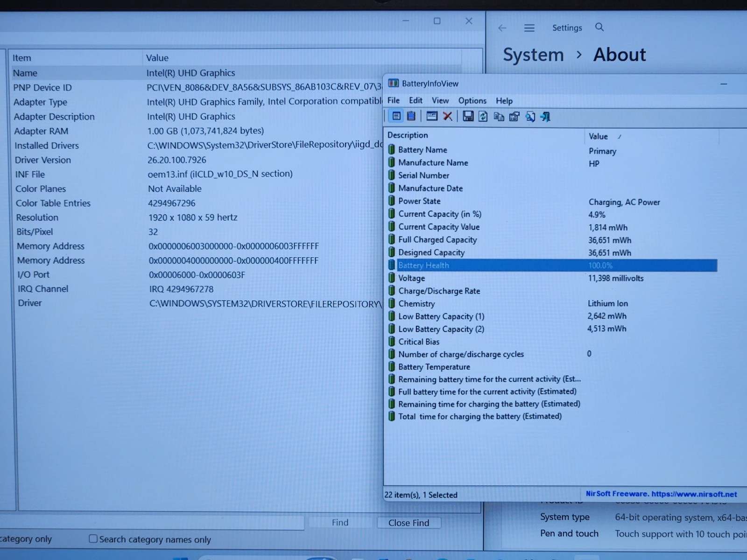Click the Settings search magnifier icon
The width and height of the screenshot is (747, 560).
click(599, 27)
